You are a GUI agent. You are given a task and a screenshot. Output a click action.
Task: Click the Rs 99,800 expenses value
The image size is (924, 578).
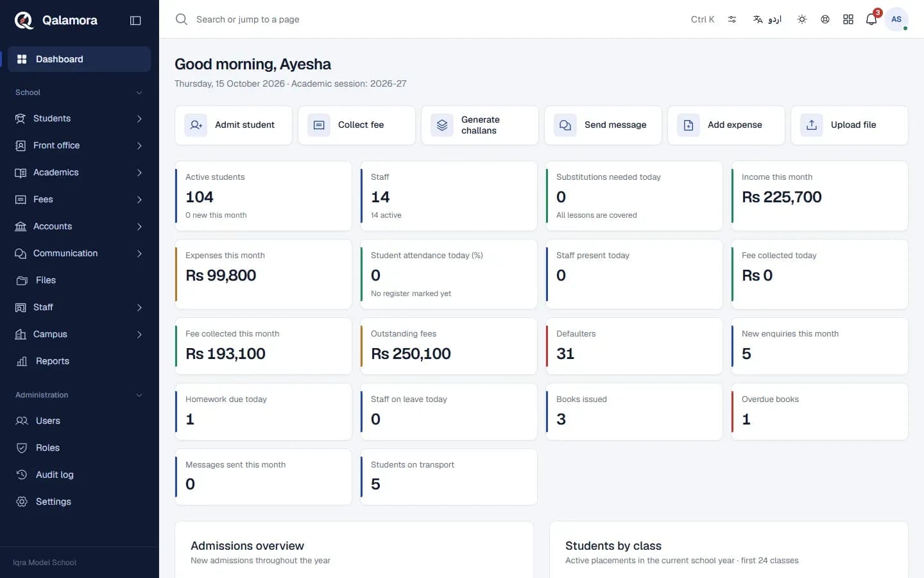(x=221, y=276)
